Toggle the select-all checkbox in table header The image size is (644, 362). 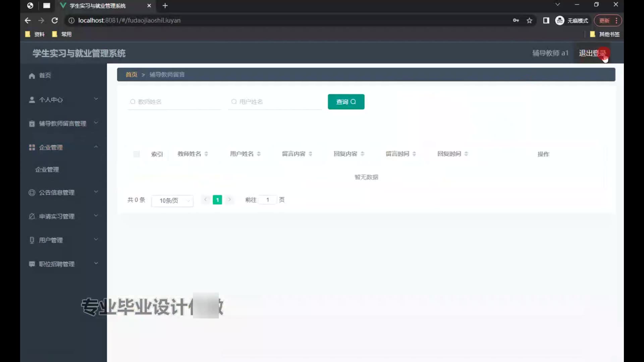136,154
